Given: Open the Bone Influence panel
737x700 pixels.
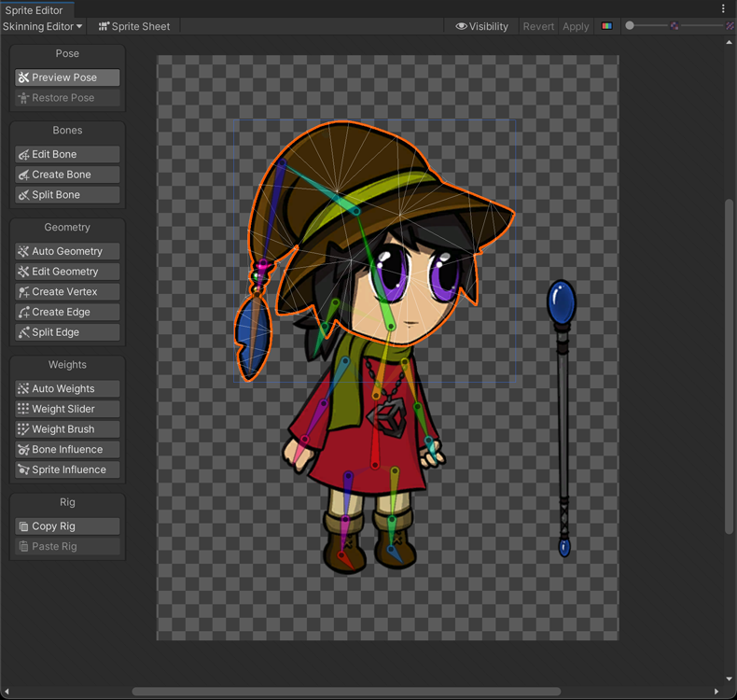Looking at the screenshot, I should pos(67,450).
